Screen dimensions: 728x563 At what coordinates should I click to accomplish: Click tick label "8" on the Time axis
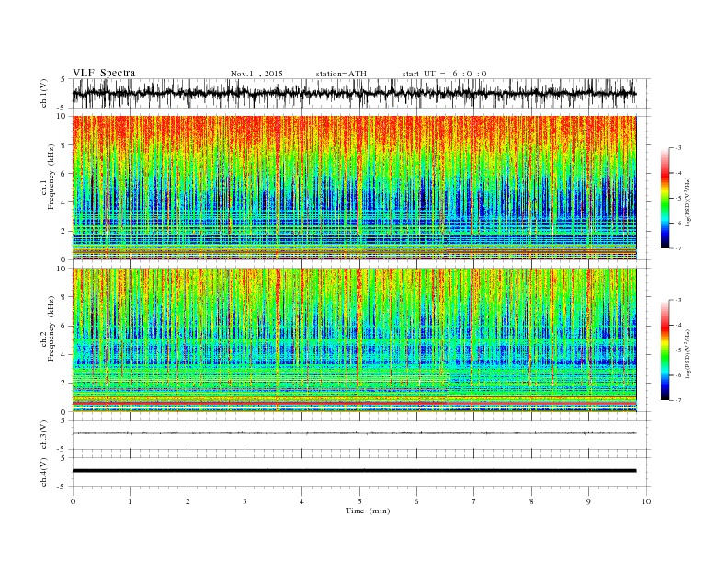coord(531,501)
